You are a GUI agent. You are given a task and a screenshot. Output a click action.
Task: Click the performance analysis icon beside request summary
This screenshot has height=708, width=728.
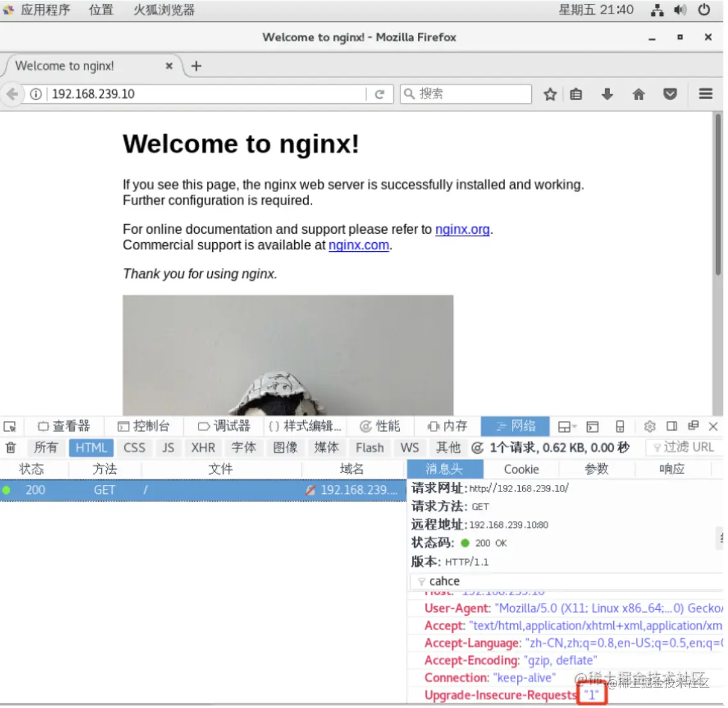[477, 448]
